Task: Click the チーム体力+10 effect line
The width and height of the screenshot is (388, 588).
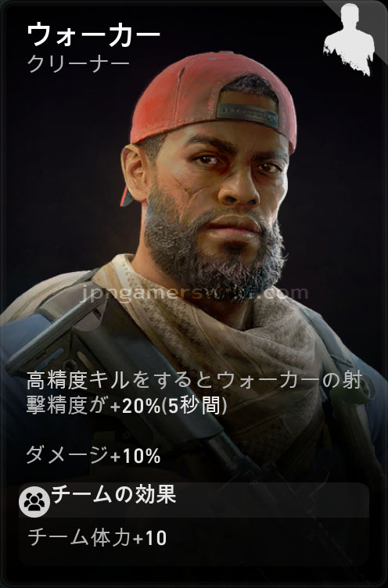Action: 97,538
